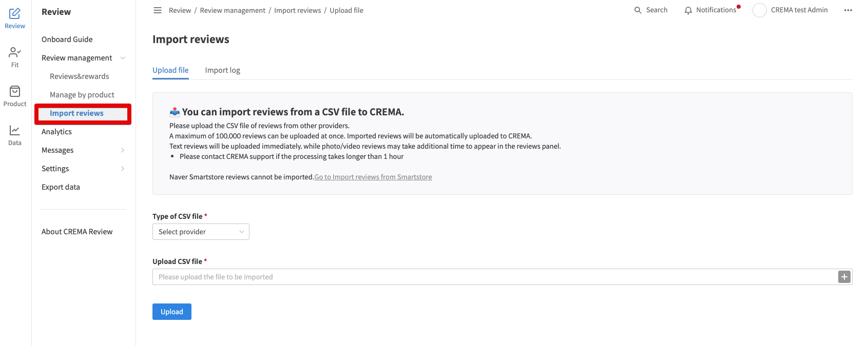Open the Review section icon

coord(15,14)
